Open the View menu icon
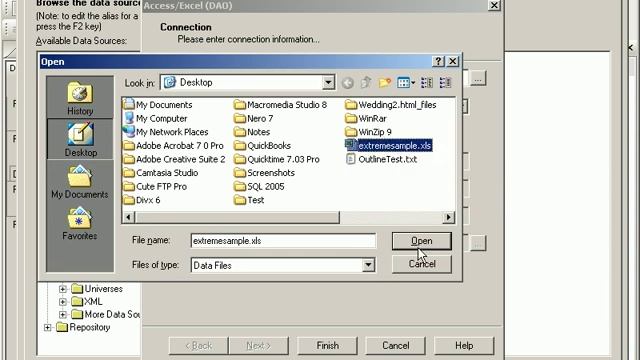The image size is (640, 360). pos(406,83)
